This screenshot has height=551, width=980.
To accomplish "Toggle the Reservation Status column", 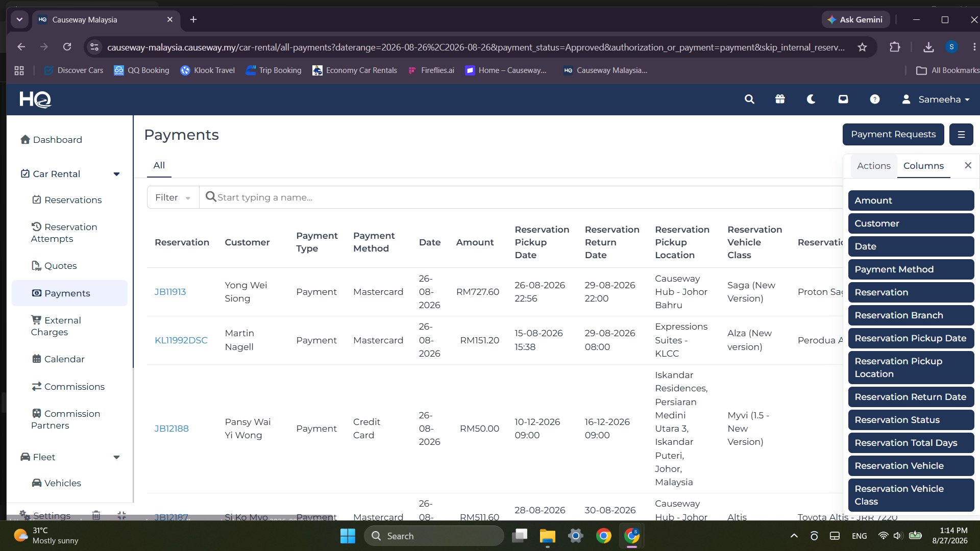I will (x=911, y=420).
